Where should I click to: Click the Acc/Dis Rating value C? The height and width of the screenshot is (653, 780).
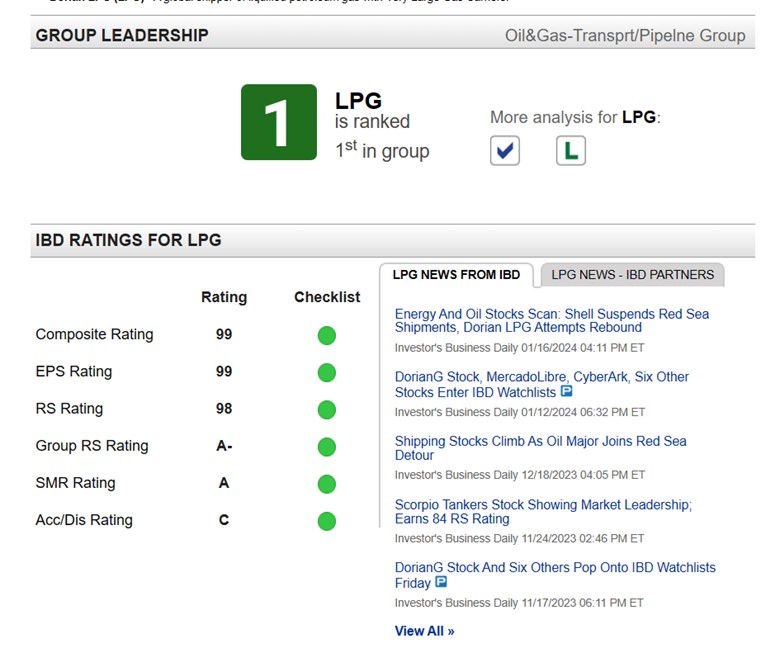(x=224, y=520)
